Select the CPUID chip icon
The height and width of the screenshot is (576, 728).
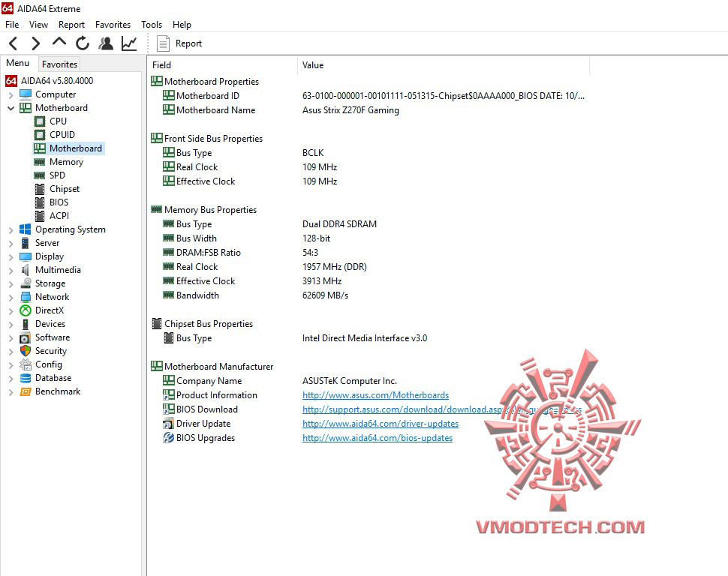pos(40,135)
